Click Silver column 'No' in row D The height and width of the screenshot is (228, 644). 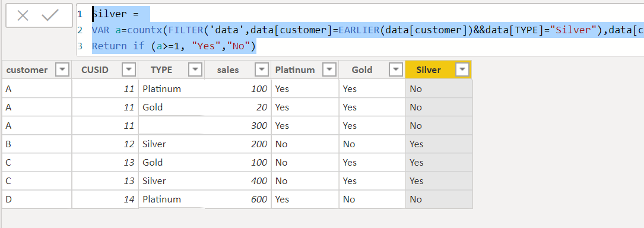coord(439,199)
